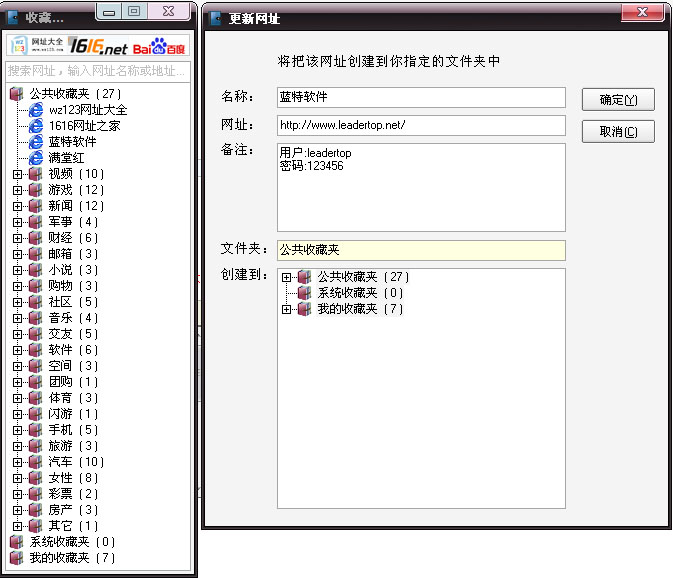Expand 我的收藏夹 in the 创建到 tree

coord(287,309)
